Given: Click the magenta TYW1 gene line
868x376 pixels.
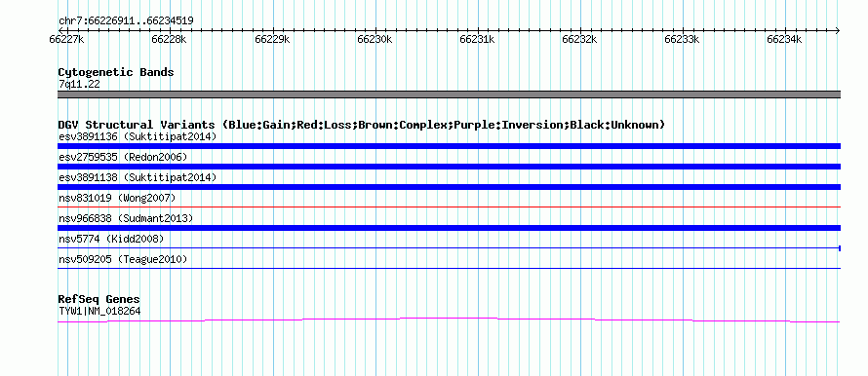Looking at the screenshot, I should [x=449, y=320].
